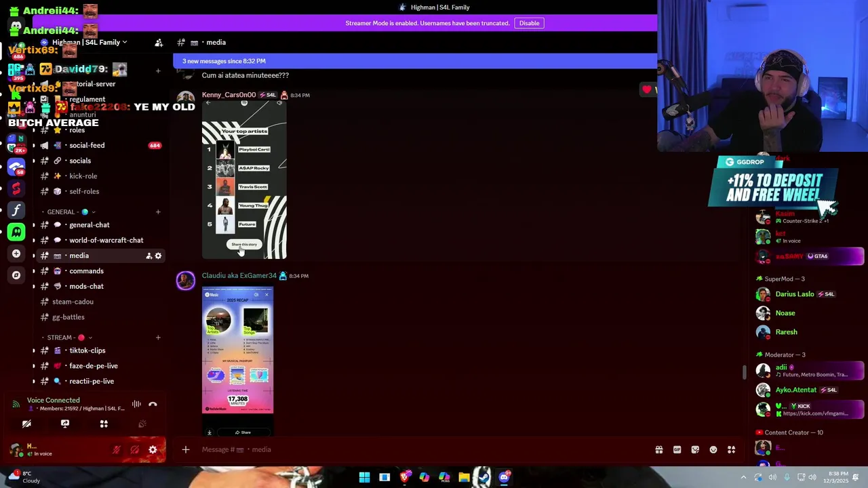Viewport: 868px width, 488px height.
Task: Open Claudiu aka ExGamer34's profile
Action: click(x=239, y=276)
